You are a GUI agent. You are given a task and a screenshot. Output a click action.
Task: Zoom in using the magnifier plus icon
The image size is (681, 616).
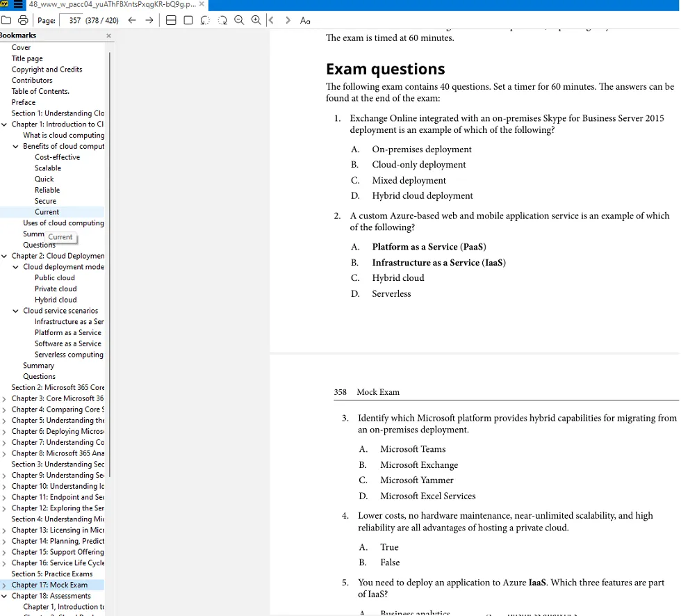pos(256,20)
